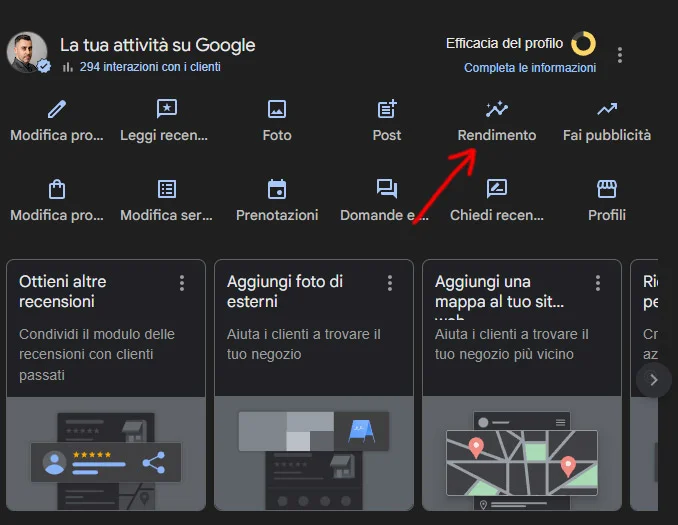Click Completa le informazioni link
The width and height of the screenshot is (678, 525).
point(530,68)
